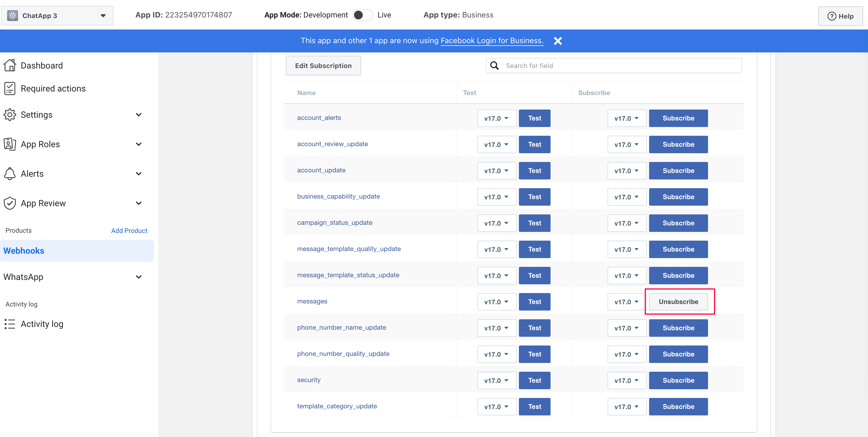Unsubscribe from the messages field
This screenshot has height=437, width=868.
tap(678, 302)
